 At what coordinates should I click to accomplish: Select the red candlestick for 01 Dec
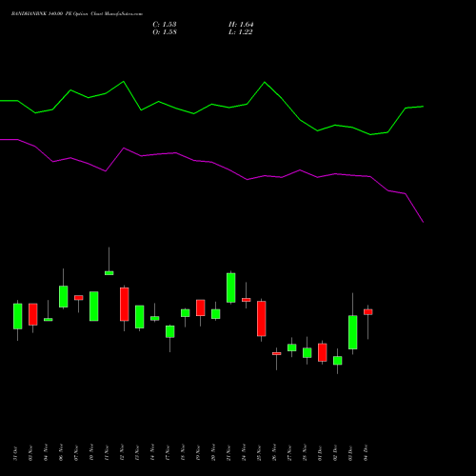323,352
